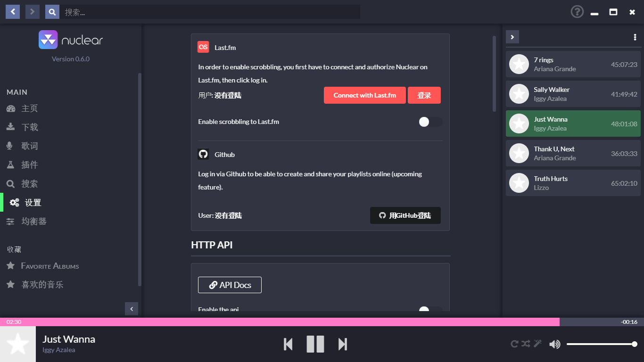Skip to the previous track
The height and width of the screenshot is (362, 644).
point(288,344)
